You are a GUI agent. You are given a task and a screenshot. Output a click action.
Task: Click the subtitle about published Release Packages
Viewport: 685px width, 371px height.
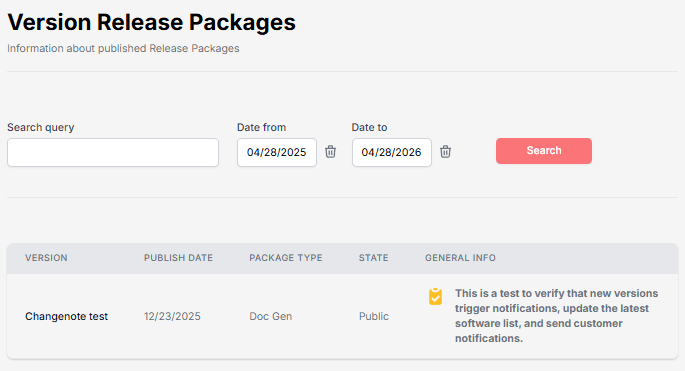point(123,49)
